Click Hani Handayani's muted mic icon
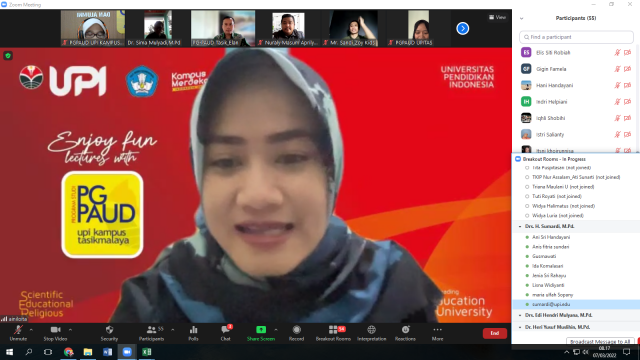The image size is (640, 360). (618, 85)
